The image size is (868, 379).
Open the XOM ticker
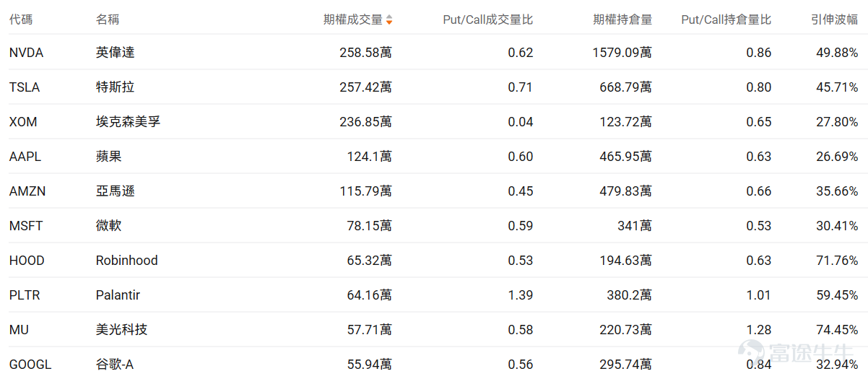[23, 122]
